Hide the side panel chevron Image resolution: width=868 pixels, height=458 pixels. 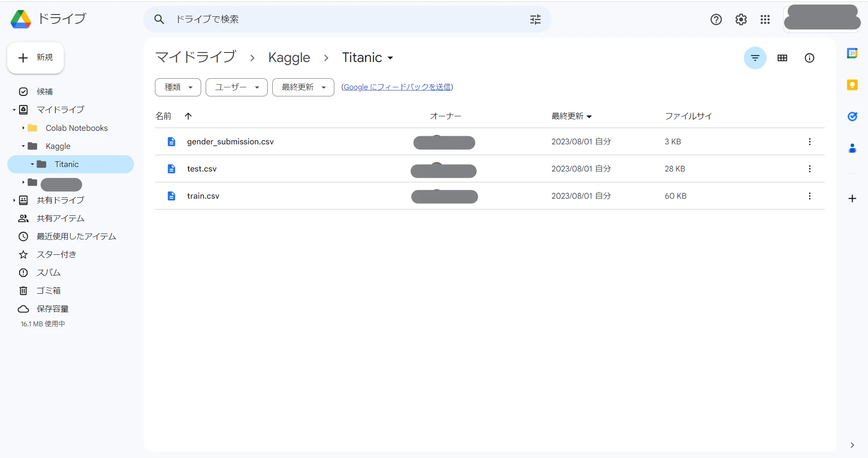(852, 445)
